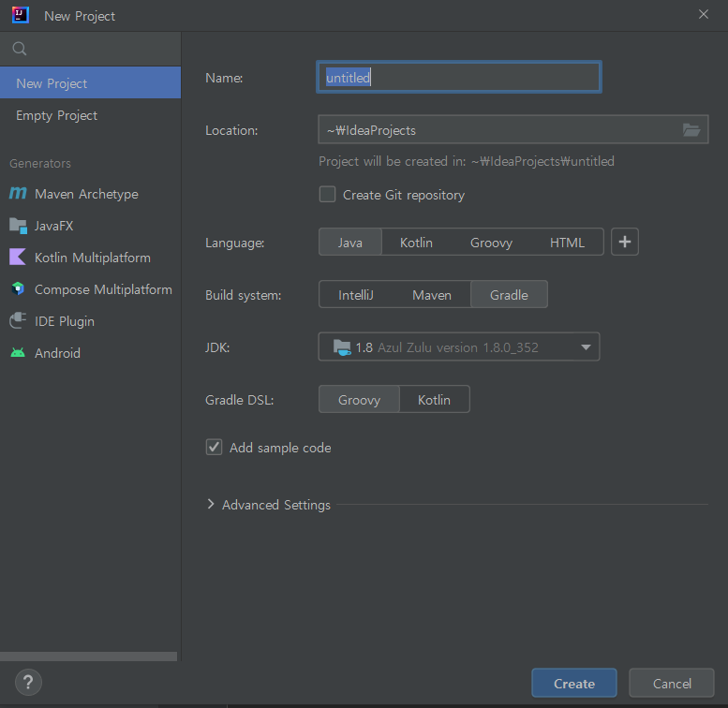This screenshot has width=728, height=708.
Task: Open the JDK dropdown arrow
Action: point(586,347)
